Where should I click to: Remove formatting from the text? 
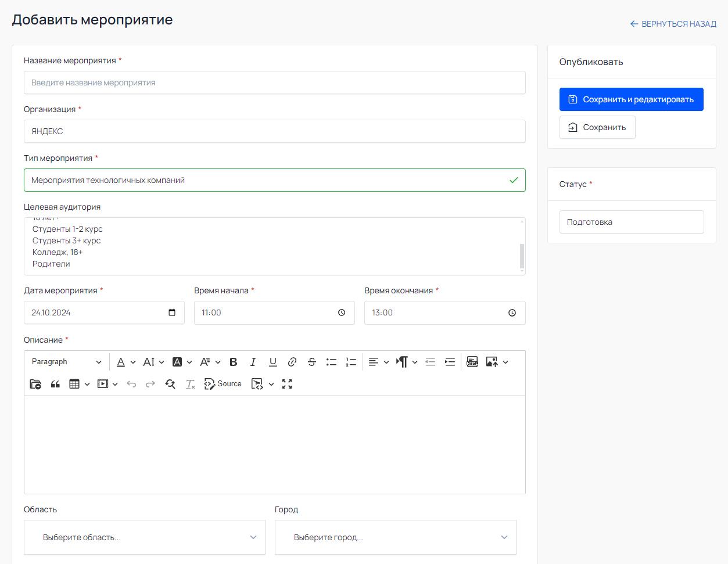190,384
